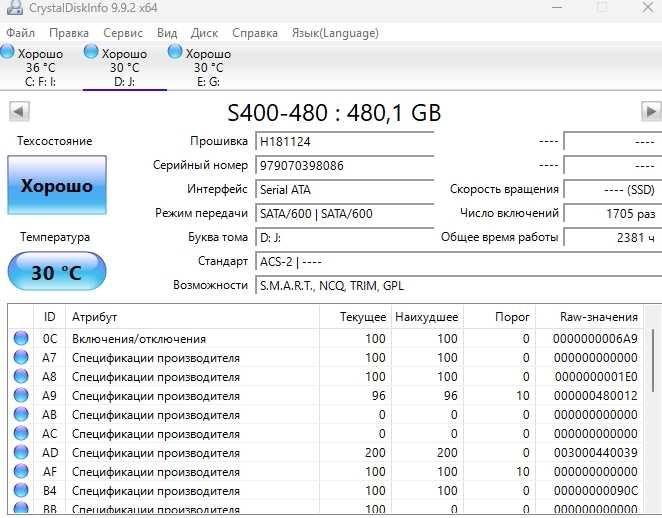Click threshold value 10 in row AF

pos(523,472)
